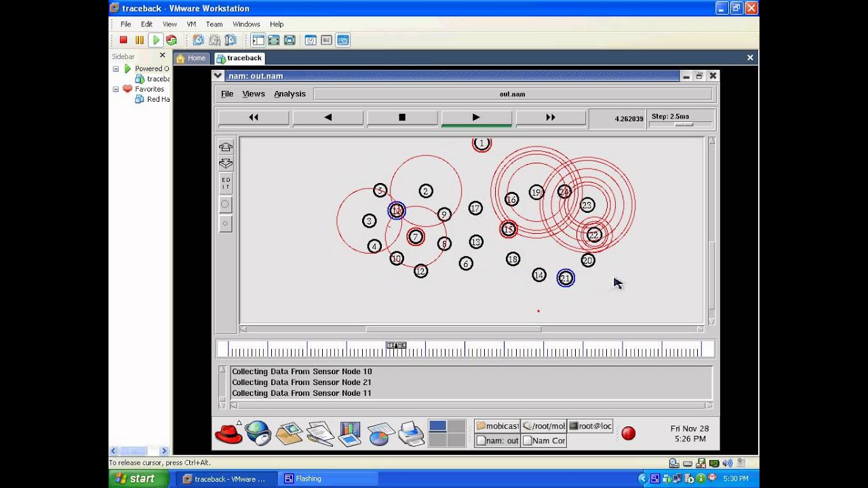The image size is (868, 488).
Task: Toggle the Show Sidebar toolbar icon
Action: click(x=258, y=40)
